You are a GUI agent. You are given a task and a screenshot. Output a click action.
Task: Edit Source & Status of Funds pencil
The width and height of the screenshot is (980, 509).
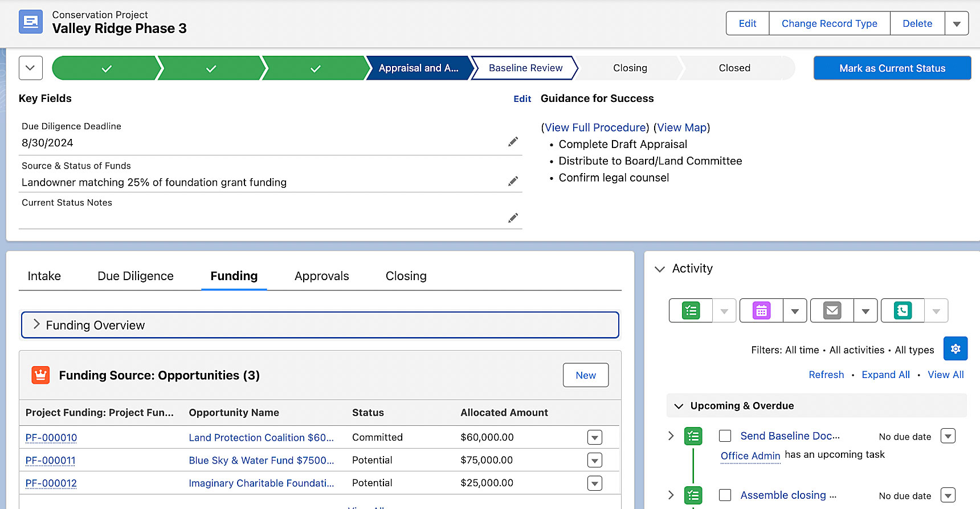(x=513, y=181)
